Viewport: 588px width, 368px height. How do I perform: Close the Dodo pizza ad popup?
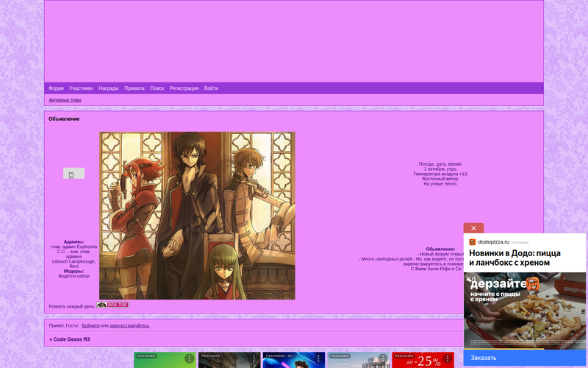(473, 228)
